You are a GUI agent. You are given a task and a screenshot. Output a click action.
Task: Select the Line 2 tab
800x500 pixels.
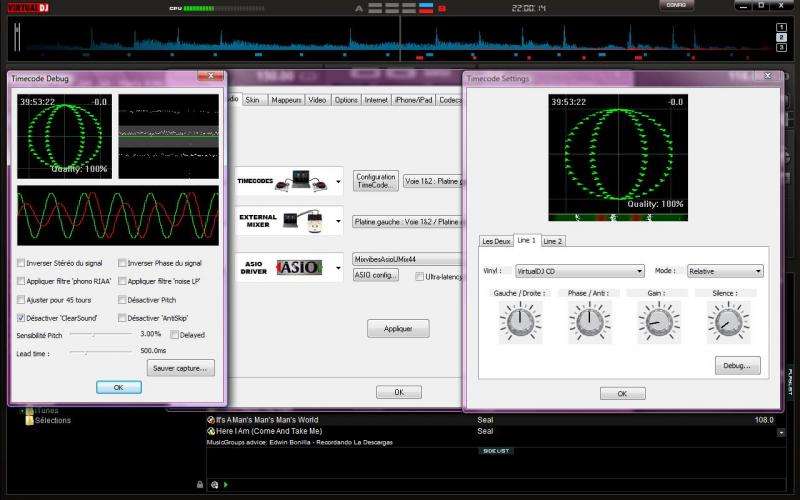tap(553, 241)
